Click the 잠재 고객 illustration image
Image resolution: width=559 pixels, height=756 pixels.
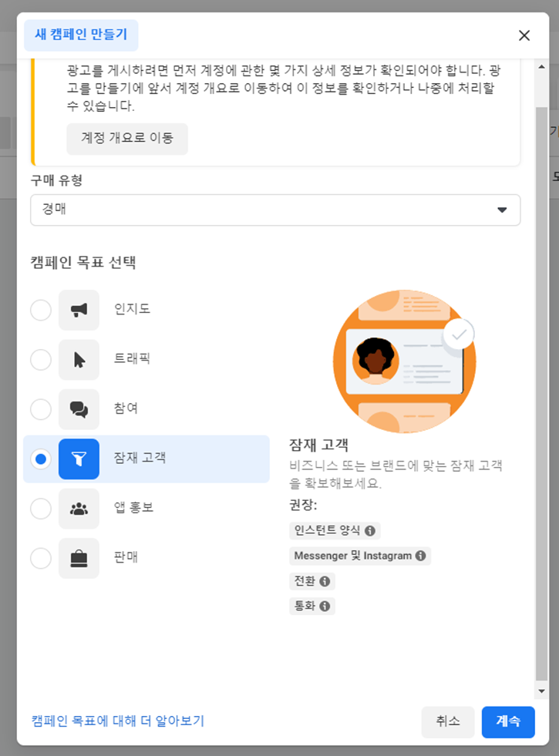[x=404, y=361]
